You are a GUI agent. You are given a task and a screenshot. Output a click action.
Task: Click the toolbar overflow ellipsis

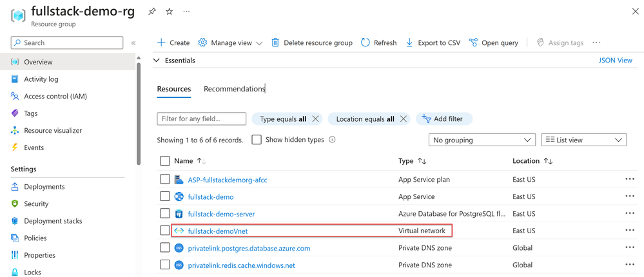point(597,43)
